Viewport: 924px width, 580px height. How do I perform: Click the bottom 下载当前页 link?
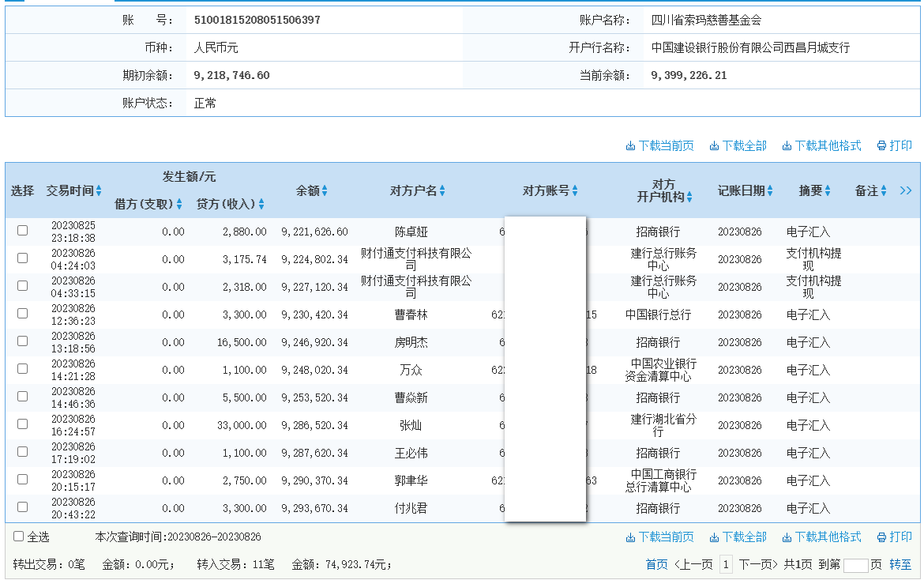click(659, 537)
